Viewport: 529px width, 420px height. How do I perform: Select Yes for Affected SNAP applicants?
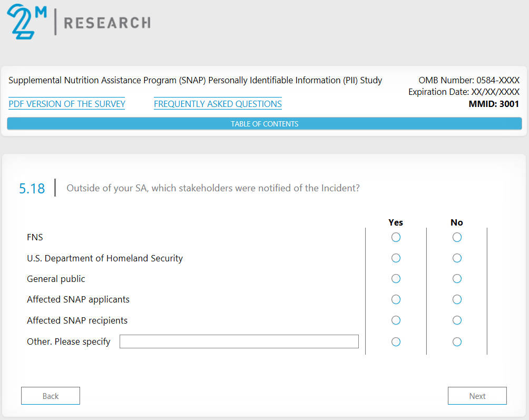click(396, 300)
